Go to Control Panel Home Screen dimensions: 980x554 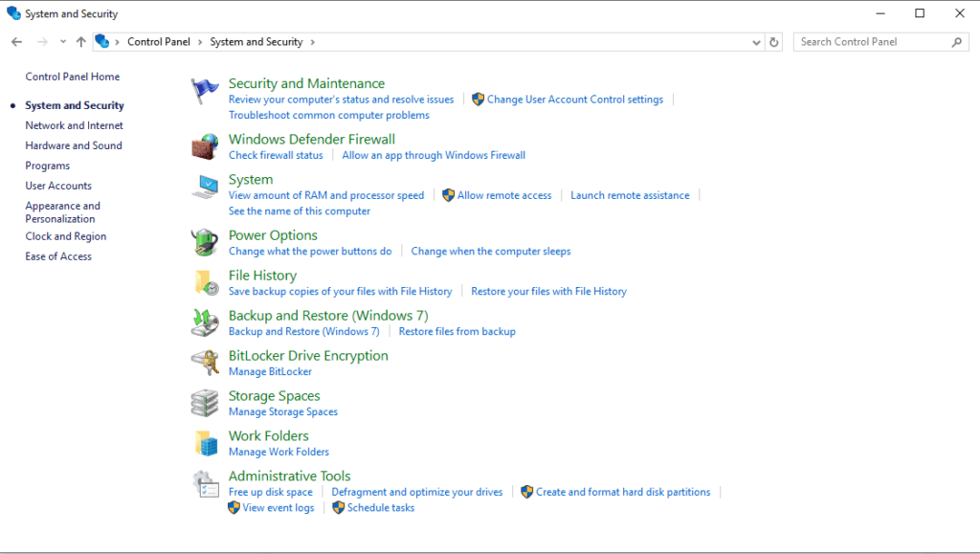pyautogui.click(x=73, y=77)
